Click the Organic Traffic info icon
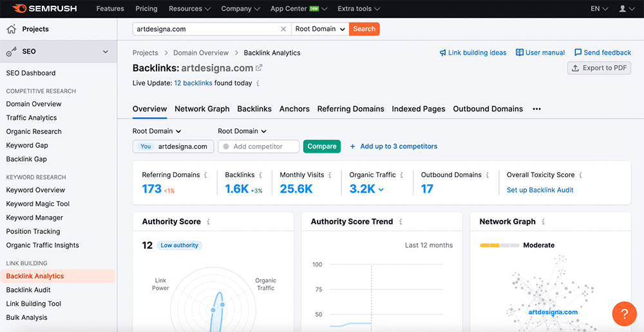This screenshot has height=332, width=644. tap(402, 175)
